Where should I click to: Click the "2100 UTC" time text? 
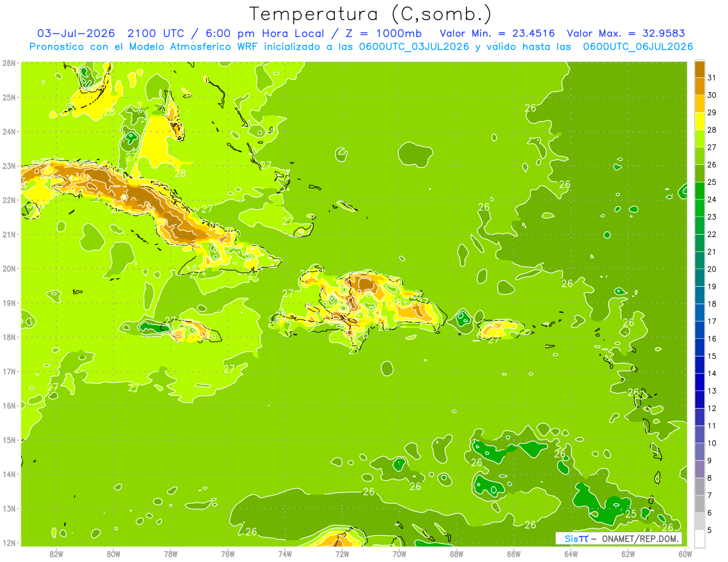click(x=157, y=33)
